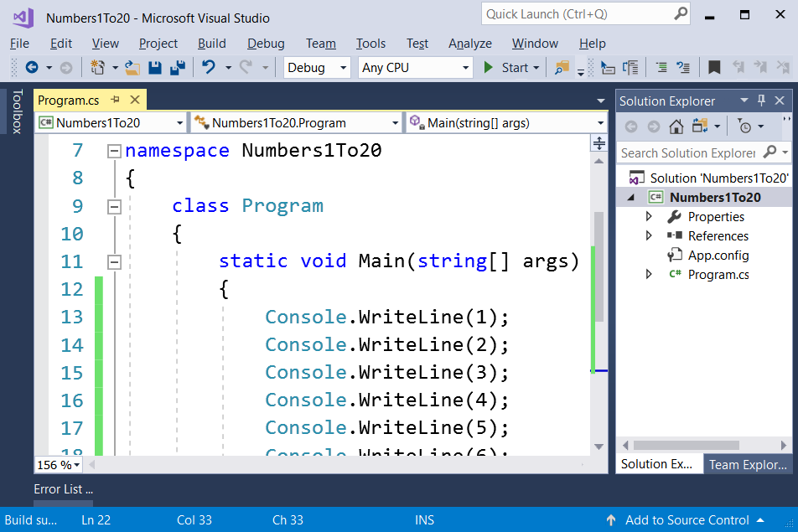Image resolution: width=798 pixels, height=532 pixels.
Task: Click Add to Source Control
Action: pos(687,519)
